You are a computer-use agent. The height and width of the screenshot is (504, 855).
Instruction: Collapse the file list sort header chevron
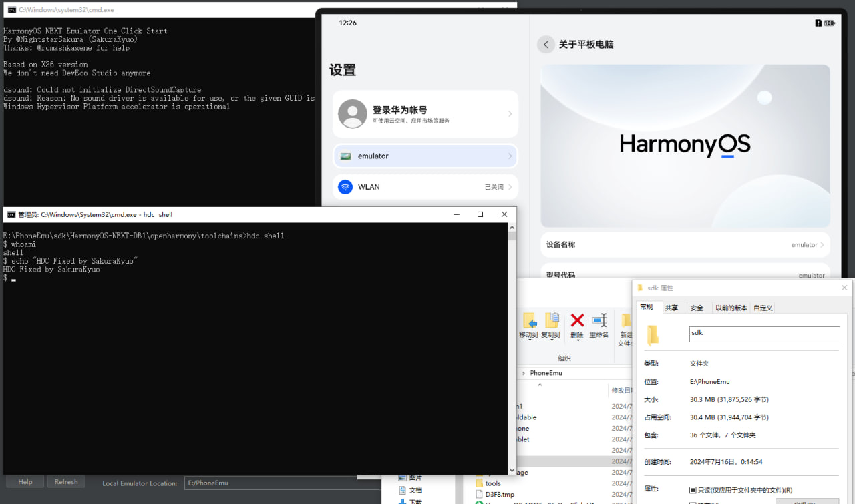[540, 385]
